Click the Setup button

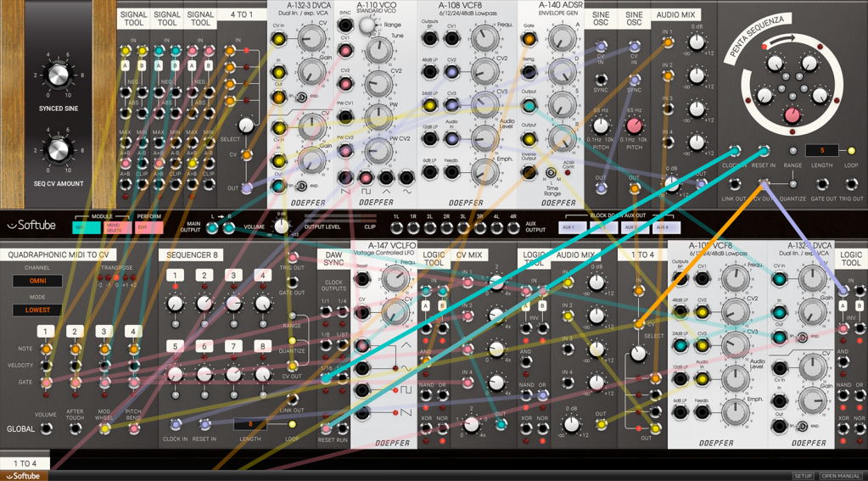click(802, 476)
